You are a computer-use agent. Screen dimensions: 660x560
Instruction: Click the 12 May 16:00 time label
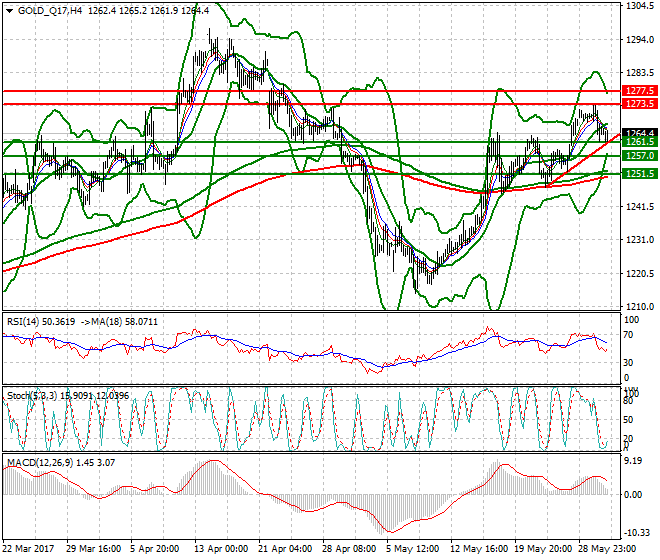(x=479, y=549)
